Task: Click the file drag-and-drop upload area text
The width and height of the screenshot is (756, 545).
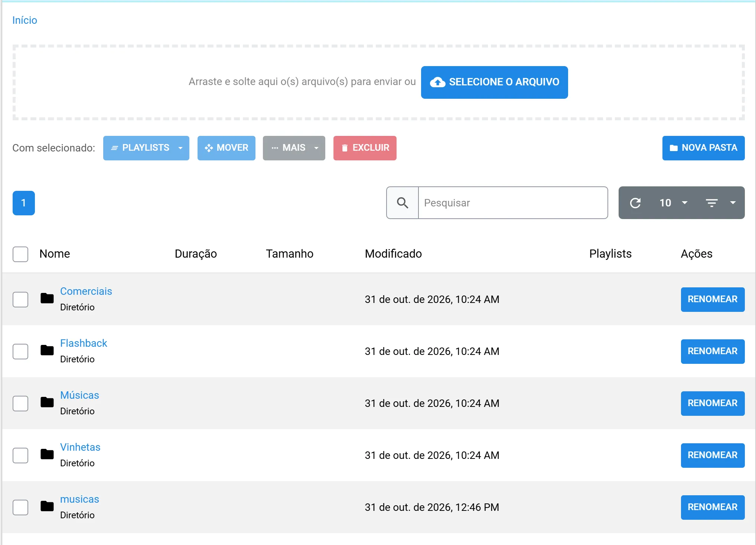Action: [x=302, y=82]
